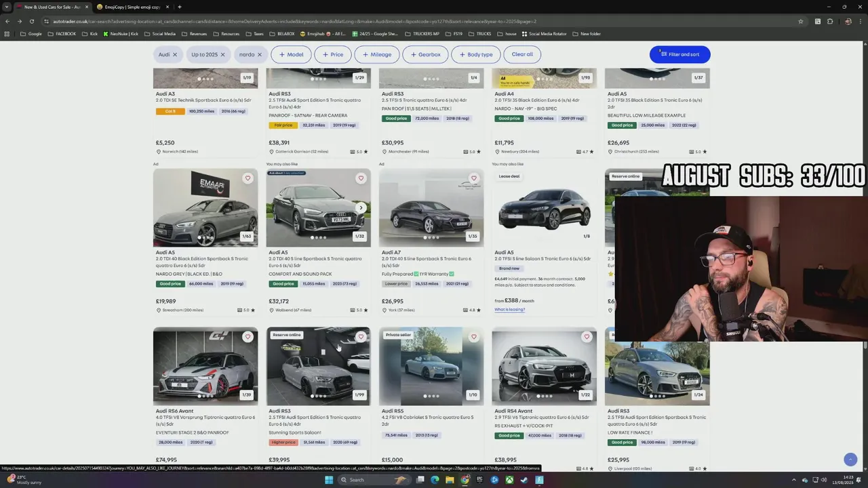Click the scroll-to-top arrow button

850,460
